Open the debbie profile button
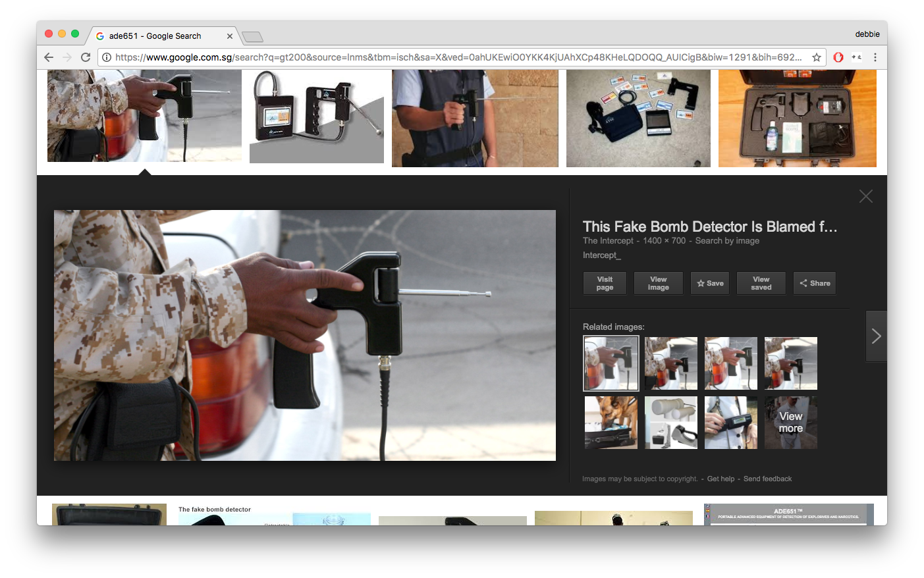This screenshot has width=924, height=578. tap(867, 34)
